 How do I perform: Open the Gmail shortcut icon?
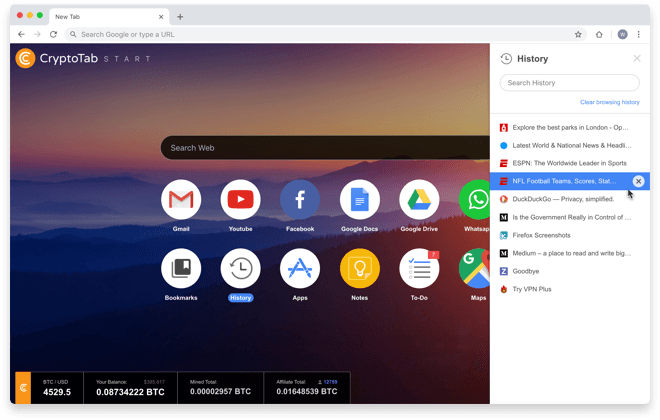pos(181,200)
